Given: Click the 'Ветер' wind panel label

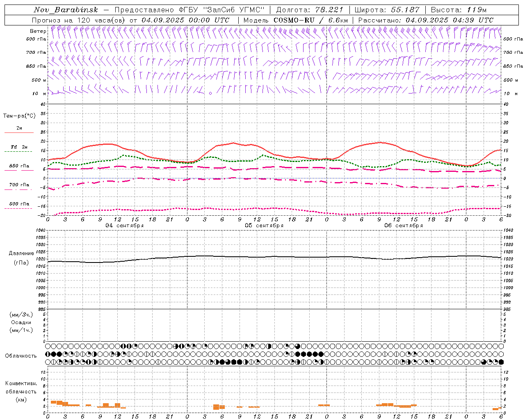Looking at the screenshot, I should tap(38, 31).
